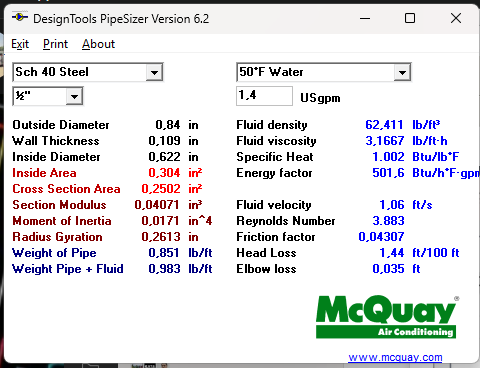Select the Weight of Pipe value 0,851
The image size is (480, 368).
tap(164, 253)
